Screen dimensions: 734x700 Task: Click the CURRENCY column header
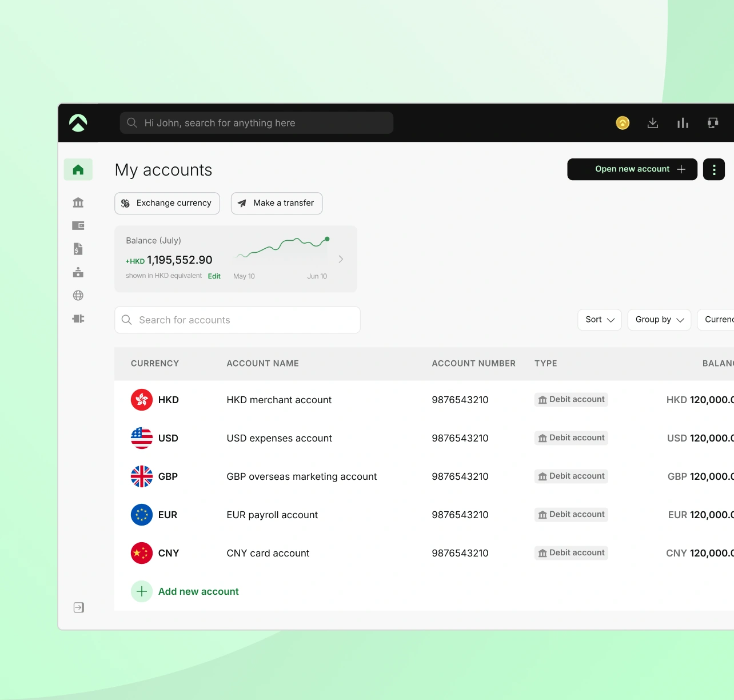click(x=155, y=363)
